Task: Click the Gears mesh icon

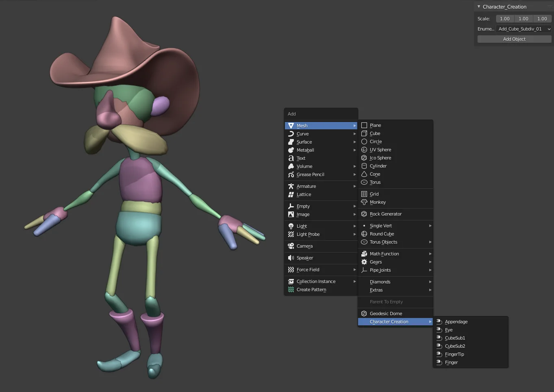Action: (364, 262)
